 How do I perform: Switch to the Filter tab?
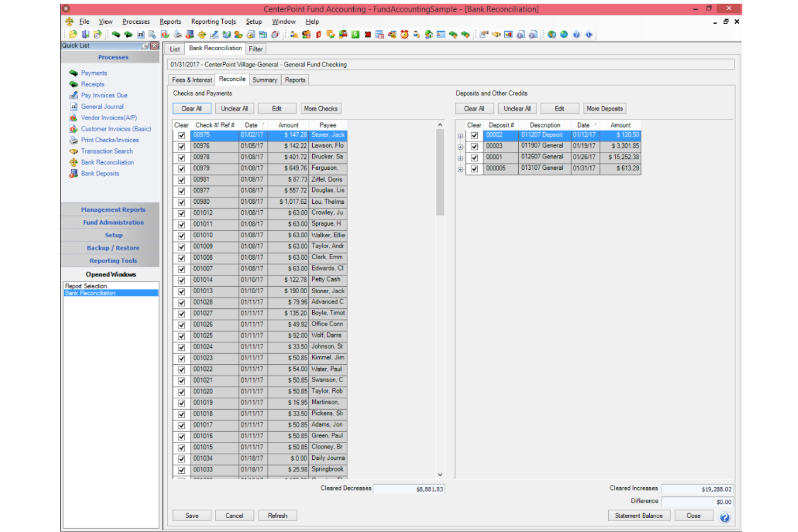pos(256,49)
